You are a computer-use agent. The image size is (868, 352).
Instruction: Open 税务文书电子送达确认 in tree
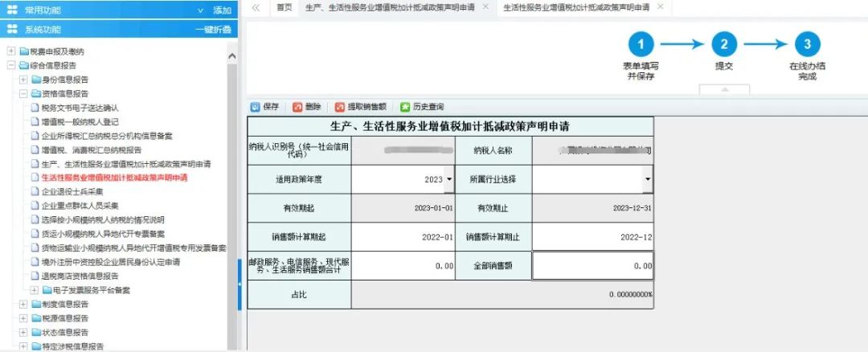click(80, 108)
